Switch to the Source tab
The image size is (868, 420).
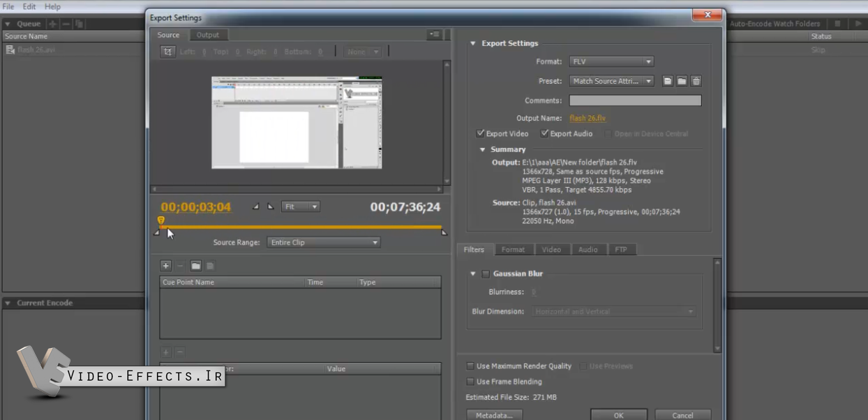pyautogui.click(x=168, y=35)
